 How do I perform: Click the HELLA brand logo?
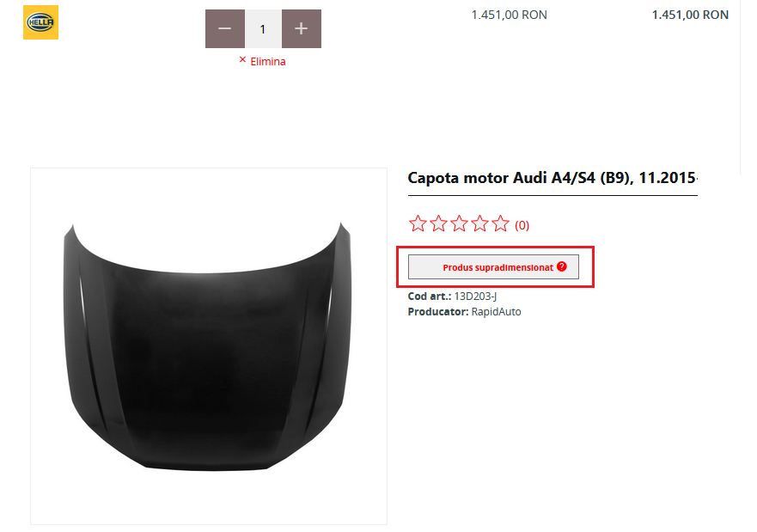tap(40, 22)
